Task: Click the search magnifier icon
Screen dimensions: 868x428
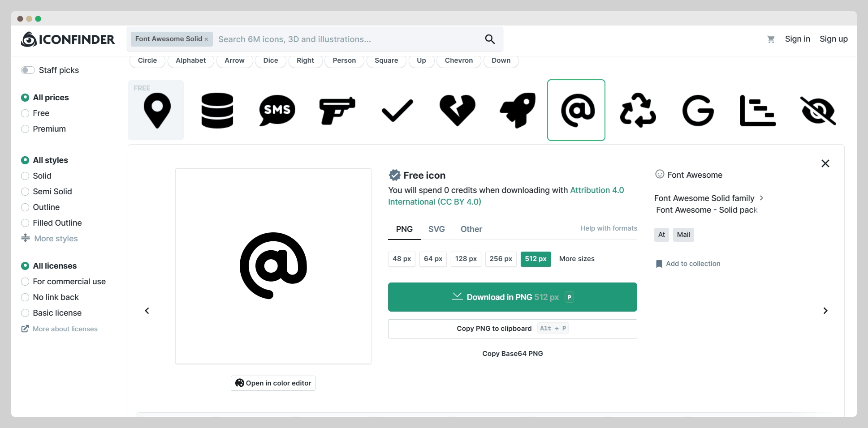Action: click(x=490, y=39)
